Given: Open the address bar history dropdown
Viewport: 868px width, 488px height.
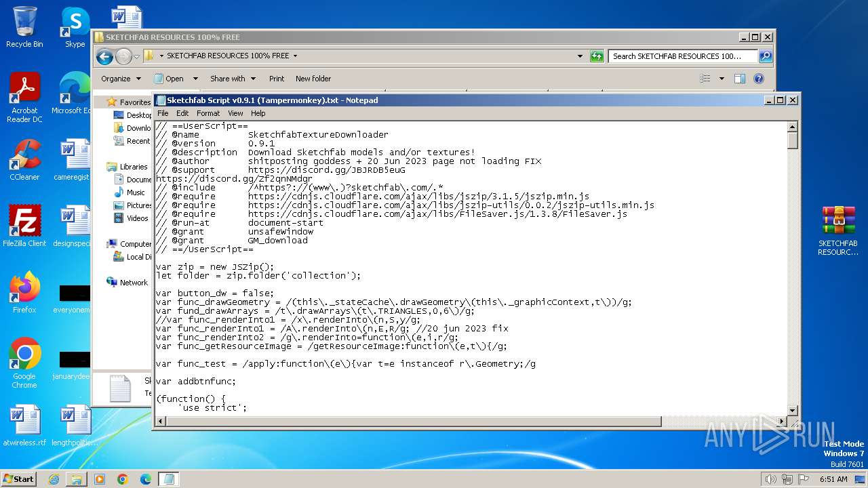Looking at the screenshot, I should click(580, 56).
